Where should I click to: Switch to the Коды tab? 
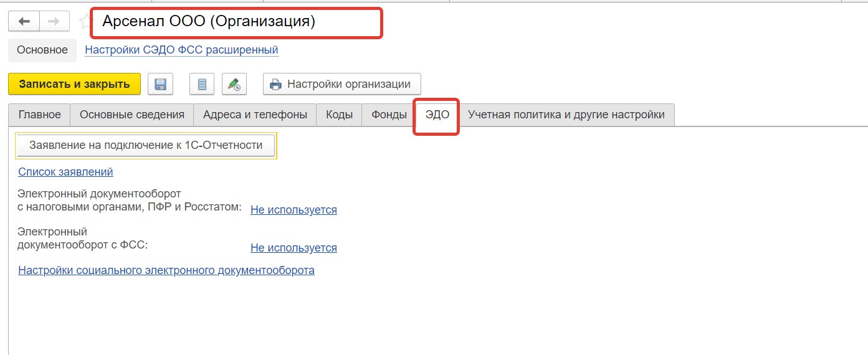[x=340, y=115]
